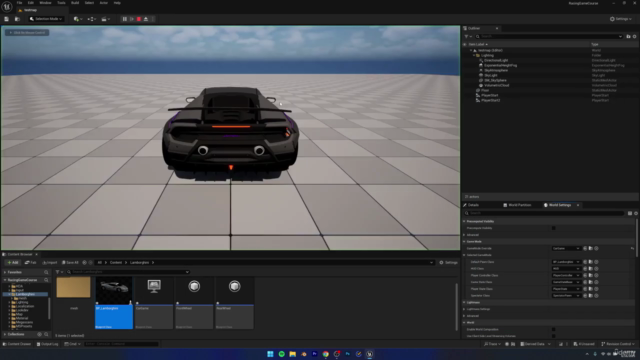
Task: Pause the play-in-editor simulation
Action: 124,19
